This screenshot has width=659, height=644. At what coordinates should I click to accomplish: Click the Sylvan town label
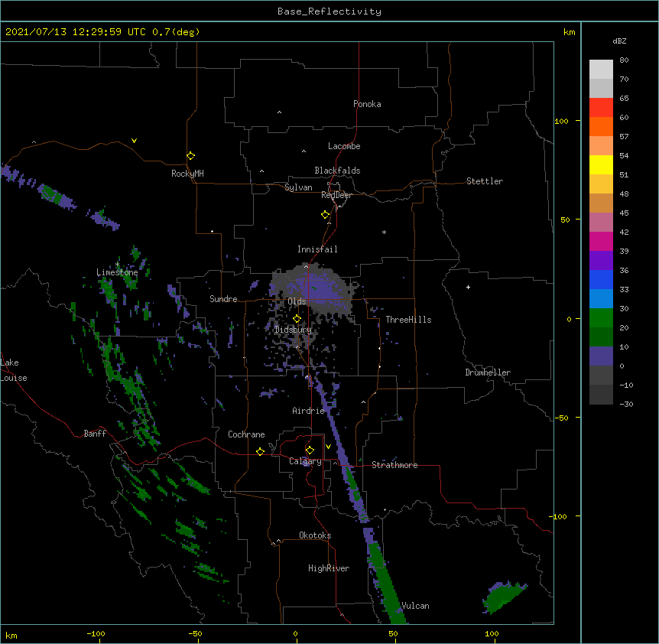point(298,187)
